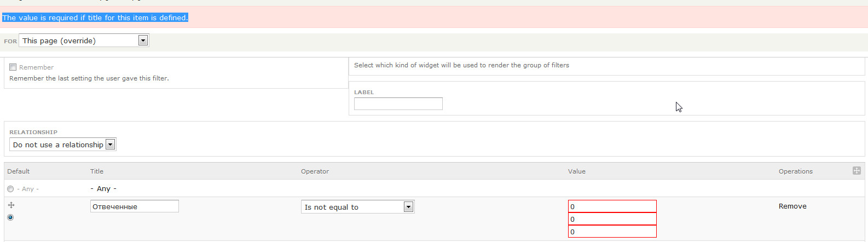Click the Default column header
Viewport: 868px width, 242px height.
pos(19,171)
